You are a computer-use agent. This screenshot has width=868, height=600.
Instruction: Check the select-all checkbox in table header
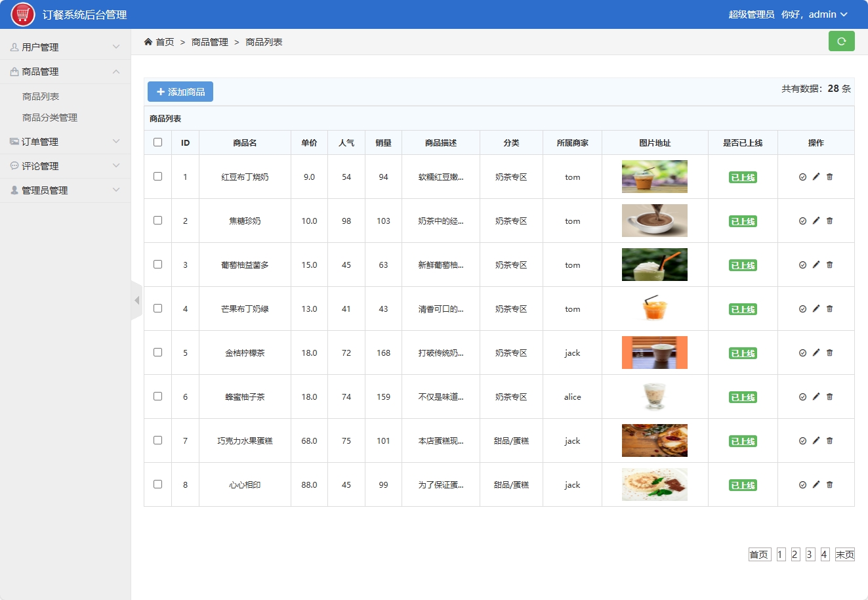pyautogui.click(x=157, y=142)
